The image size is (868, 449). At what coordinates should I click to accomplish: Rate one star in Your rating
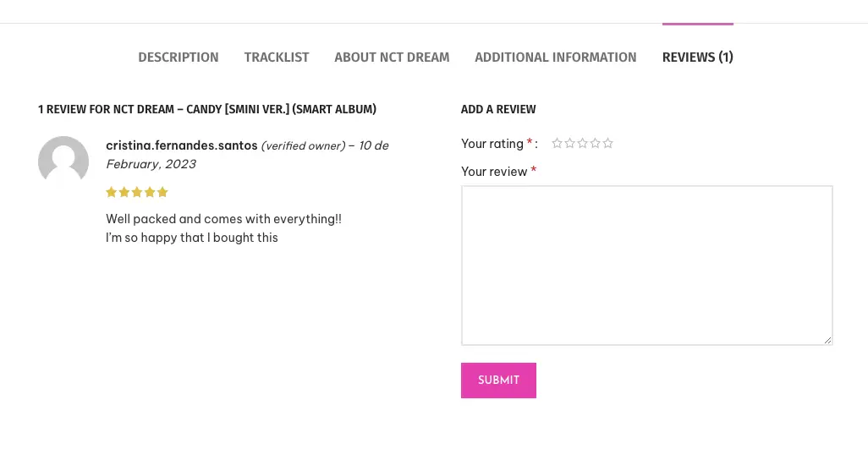point(557,144)
